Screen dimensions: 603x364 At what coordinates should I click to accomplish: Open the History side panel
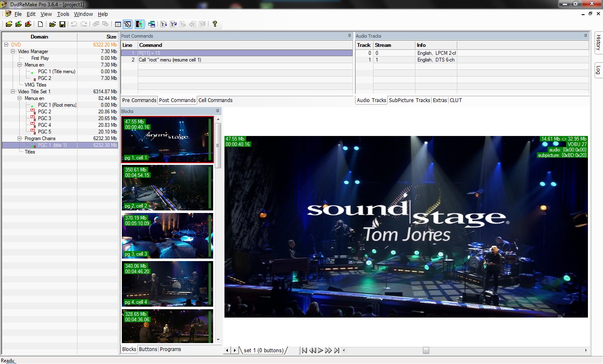[x=598, y=42]
